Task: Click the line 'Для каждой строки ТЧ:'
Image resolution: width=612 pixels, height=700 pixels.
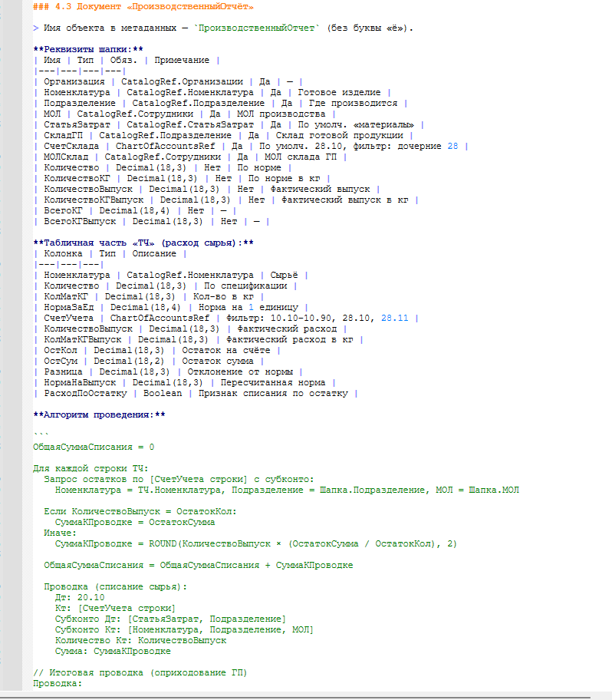Action: click(x=90, y=468)
